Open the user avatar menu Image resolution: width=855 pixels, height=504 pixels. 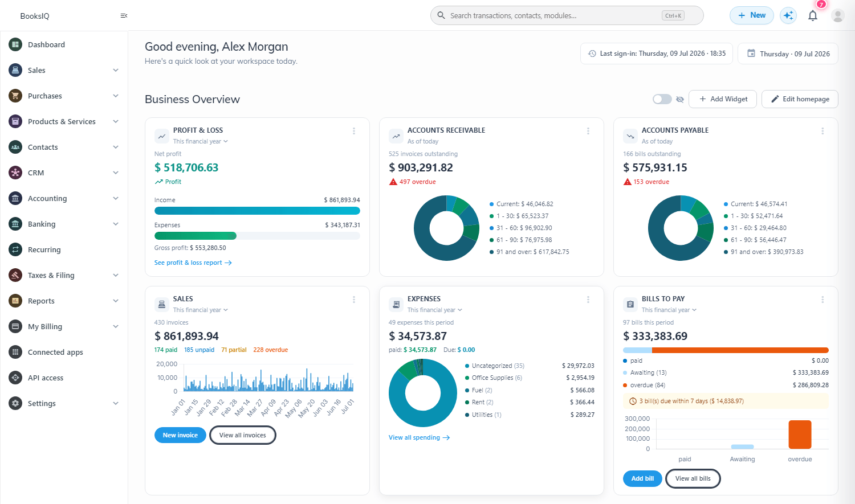click(x=837, y=15)
